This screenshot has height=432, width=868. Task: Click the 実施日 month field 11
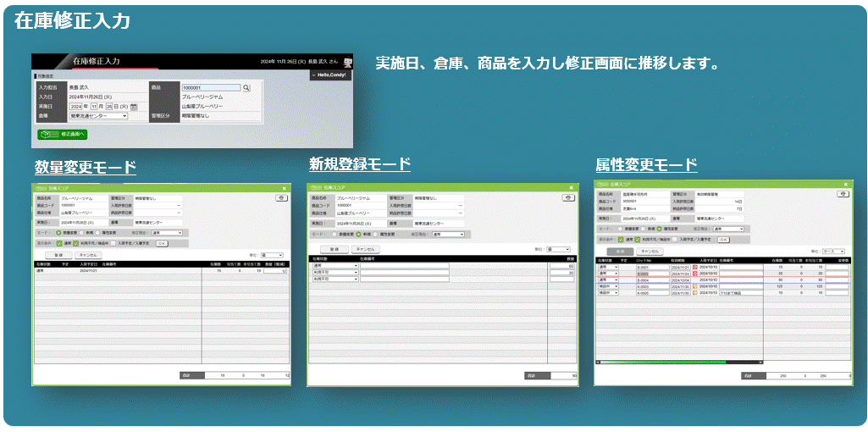click(94, 107)
